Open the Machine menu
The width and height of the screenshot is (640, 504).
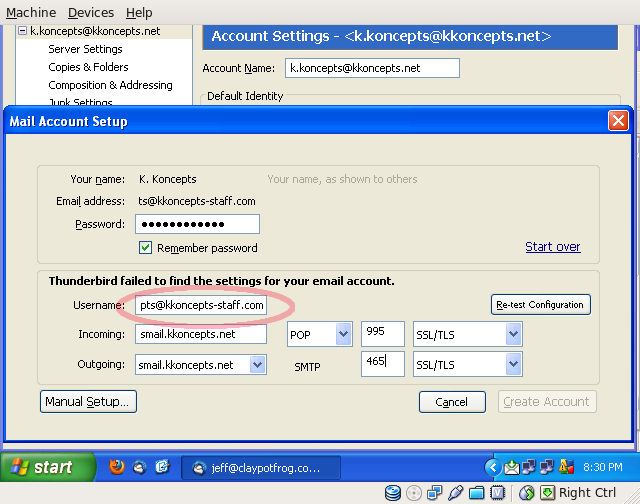click(31, 13)
